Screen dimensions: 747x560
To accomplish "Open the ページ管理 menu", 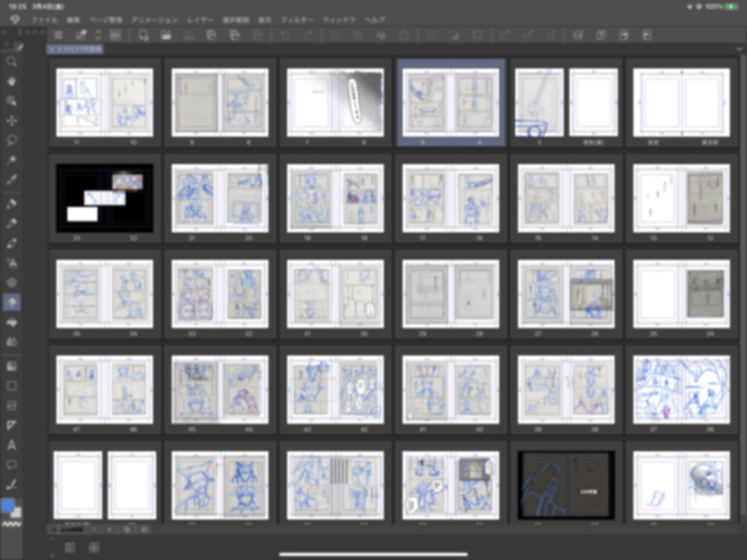I will click(x=106, y=20).
